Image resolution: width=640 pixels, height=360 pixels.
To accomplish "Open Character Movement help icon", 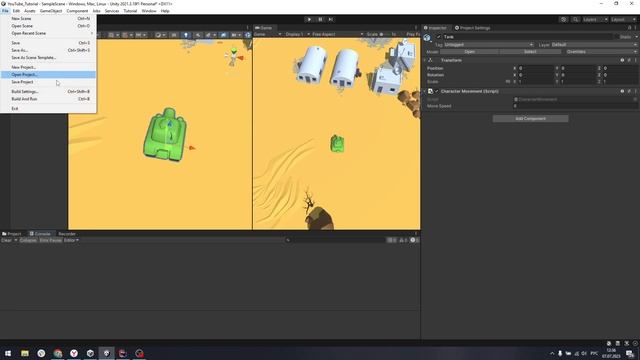I will click(622, 91).
